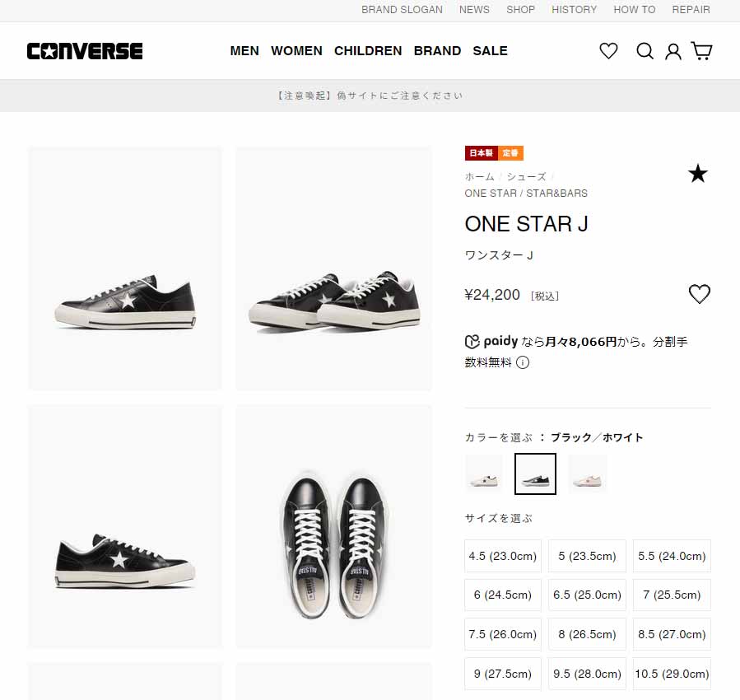This screenshot has height=700, width=740.
Task: Click the black star icon beside breadcrumb
Action: [x=697, y=174]
